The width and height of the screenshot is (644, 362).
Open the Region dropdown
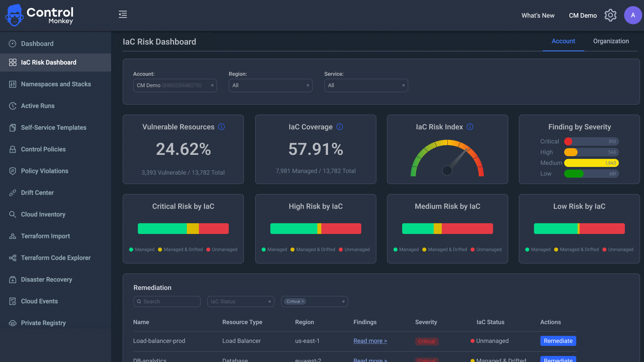pos(271,85)
